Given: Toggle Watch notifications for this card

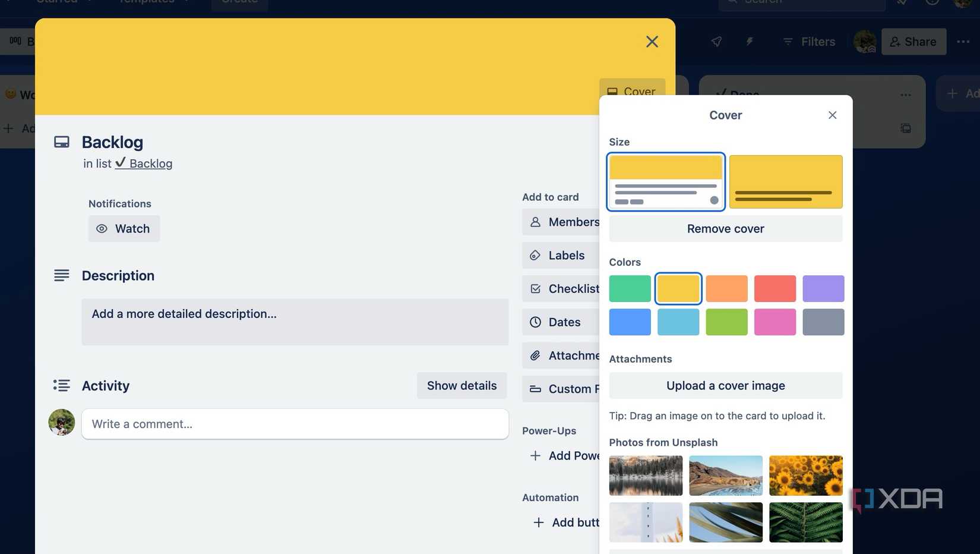Looking at the screenshot, I should click(124, 228).
